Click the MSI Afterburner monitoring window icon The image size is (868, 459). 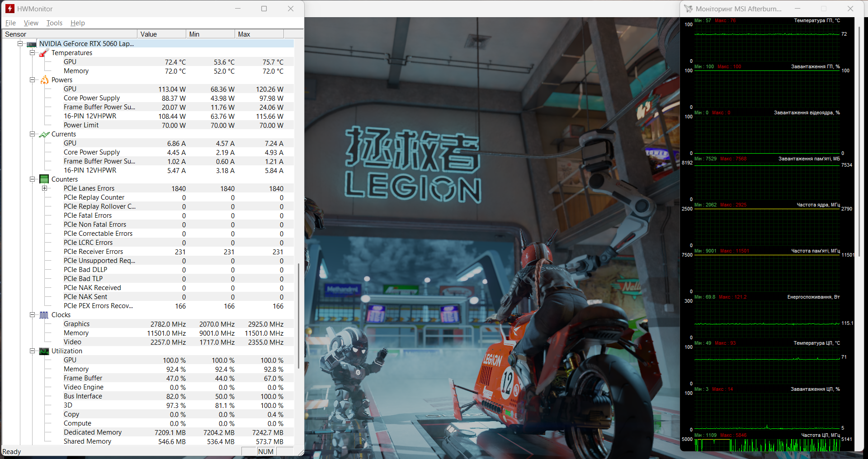688,9
